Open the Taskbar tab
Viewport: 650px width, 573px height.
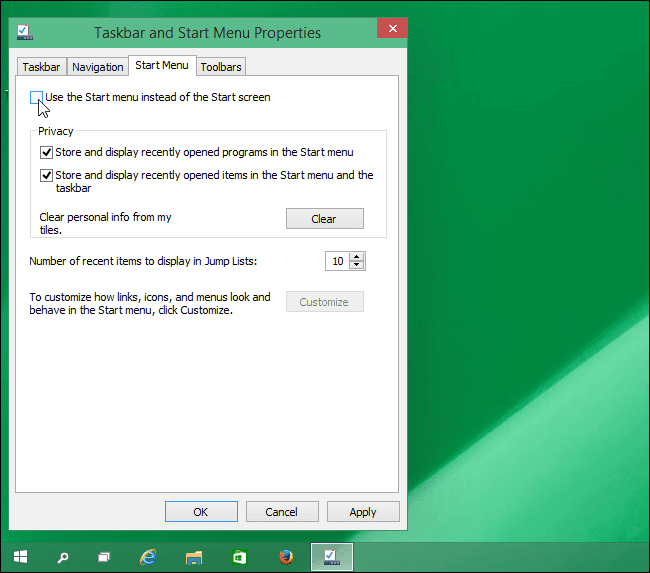[41, 67]
